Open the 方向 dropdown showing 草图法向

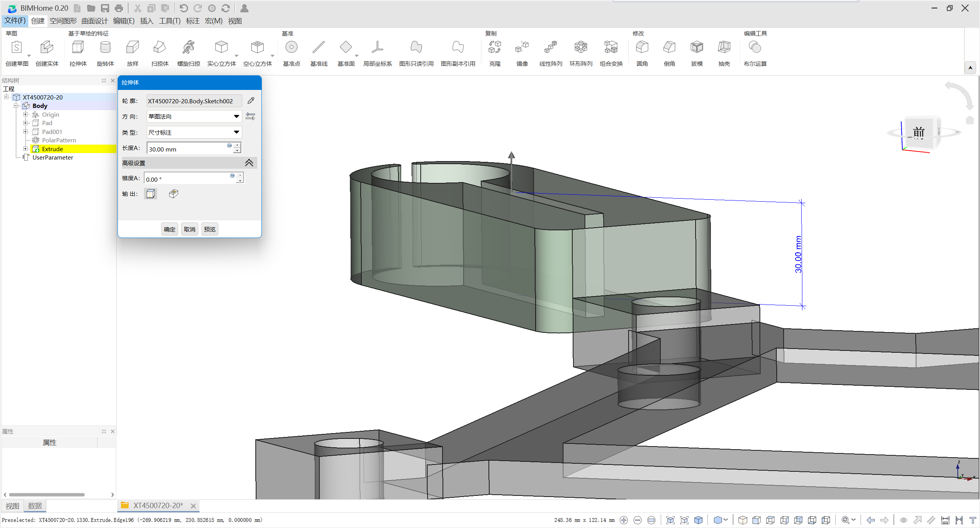(x=194, y=116)
